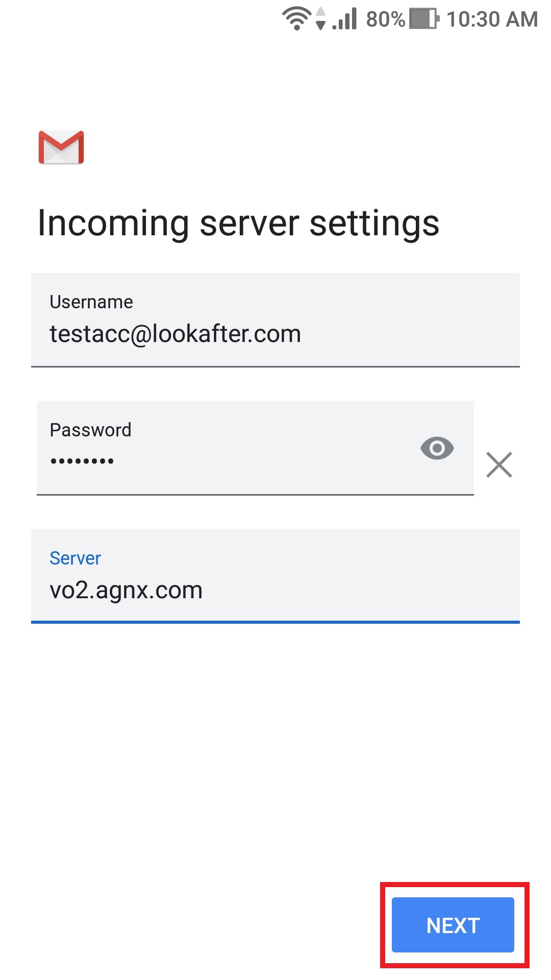Place cursor in testacc@lookafter.com text
Image resolution: width=551 pixels, height=980 pixels.
(175, 334)
